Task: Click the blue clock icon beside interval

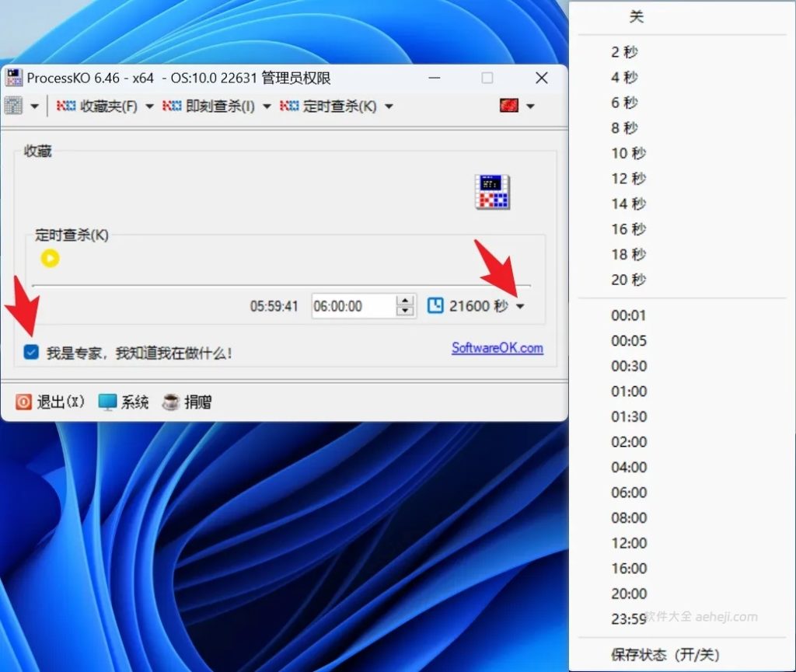Action: [436, 306]
